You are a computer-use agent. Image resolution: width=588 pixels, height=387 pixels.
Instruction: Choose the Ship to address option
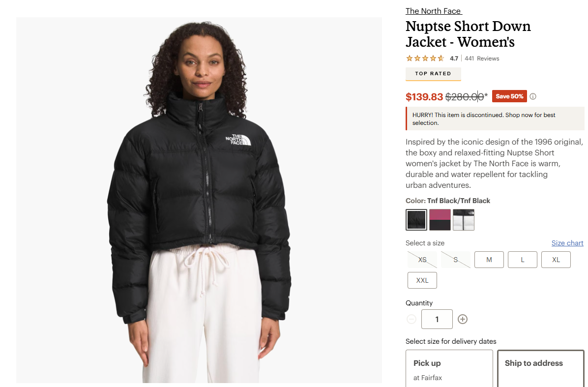click(541, 368)
